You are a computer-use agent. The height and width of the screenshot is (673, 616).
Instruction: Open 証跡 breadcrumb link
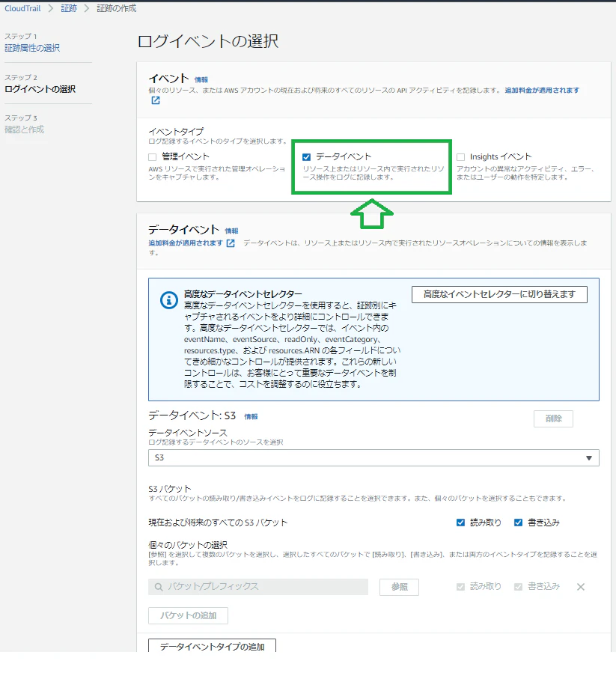pyautogui.click(x=69, y=8)
